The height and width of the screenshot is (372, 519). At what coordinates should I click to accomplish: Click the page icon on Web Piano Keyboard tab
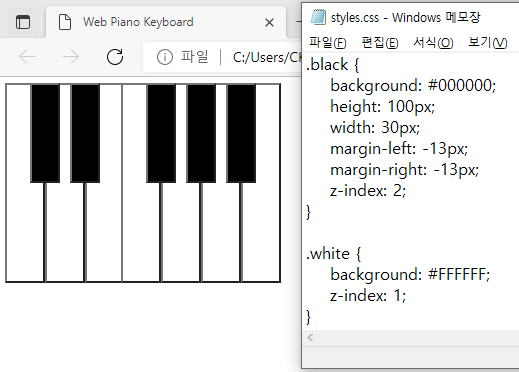coord(65,22)
